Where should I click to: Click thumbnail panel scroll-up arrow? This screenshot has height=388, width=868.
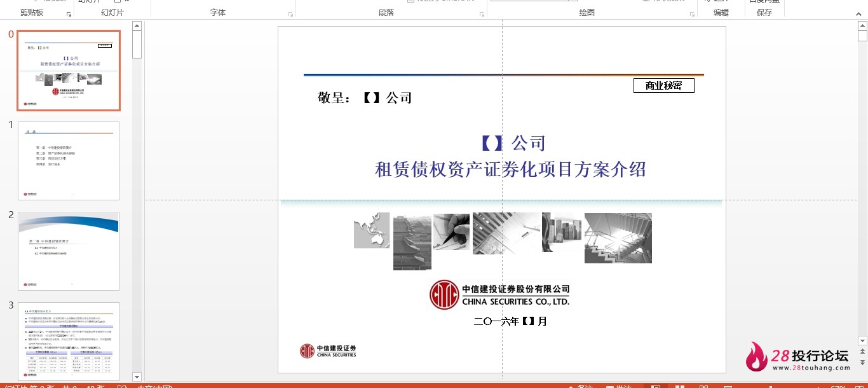(137, 25)
